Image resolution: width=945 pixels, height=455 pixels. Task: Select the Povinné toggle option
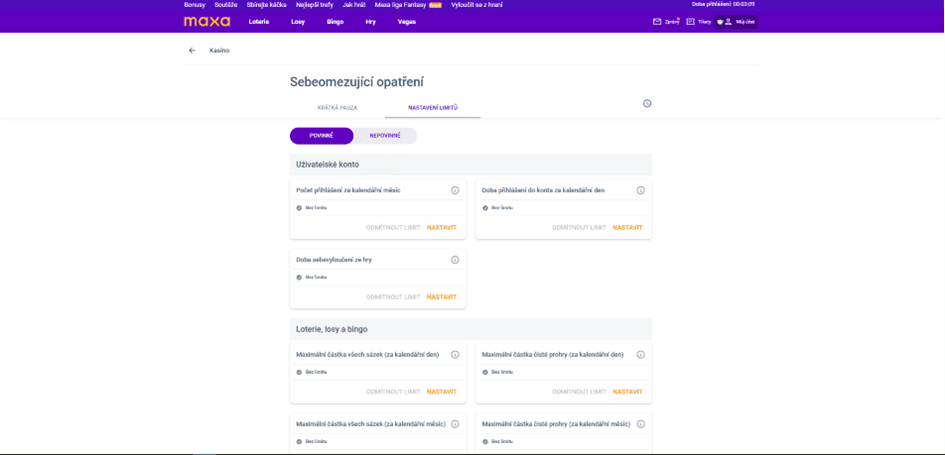[321, 136]
